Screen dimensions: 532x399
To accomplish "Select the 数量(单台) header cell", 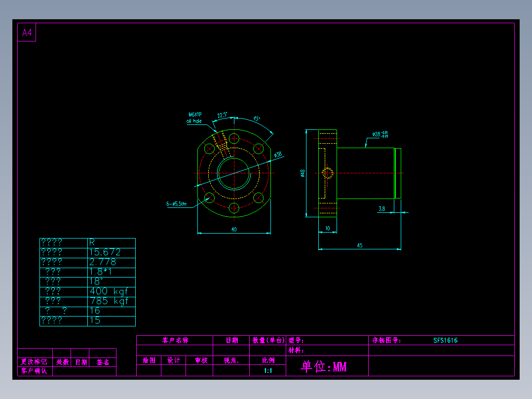I will tap(268, 340).
